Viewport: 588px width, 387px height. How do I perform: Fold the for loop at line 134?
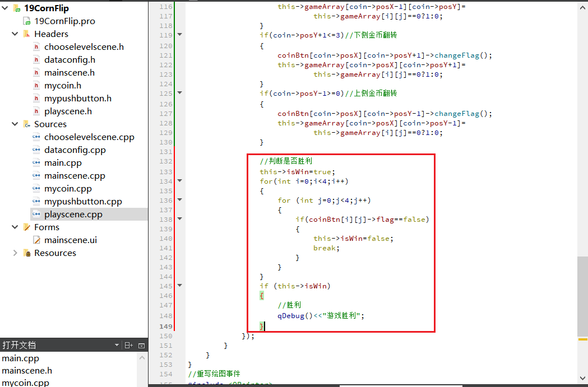tap(179, 180)
